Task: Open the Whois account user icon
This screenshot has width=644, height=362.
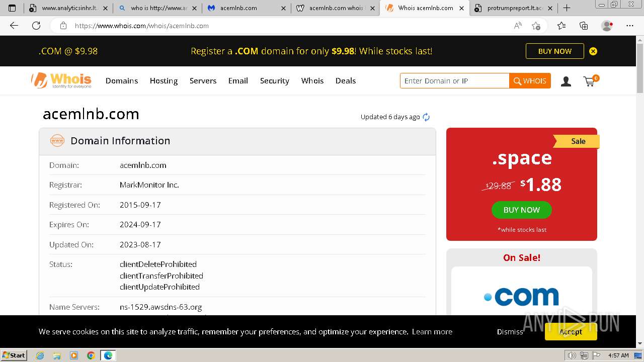Action: (x=566, y=81)
